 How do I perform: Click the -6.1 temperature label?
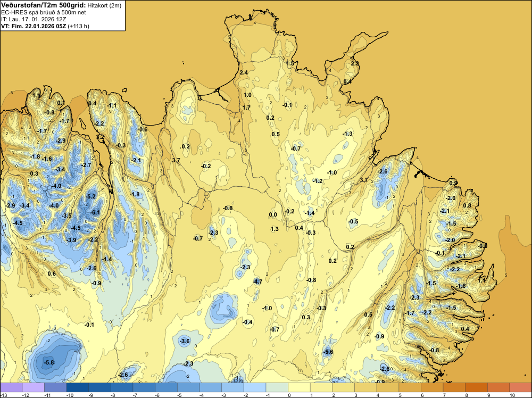95,212
